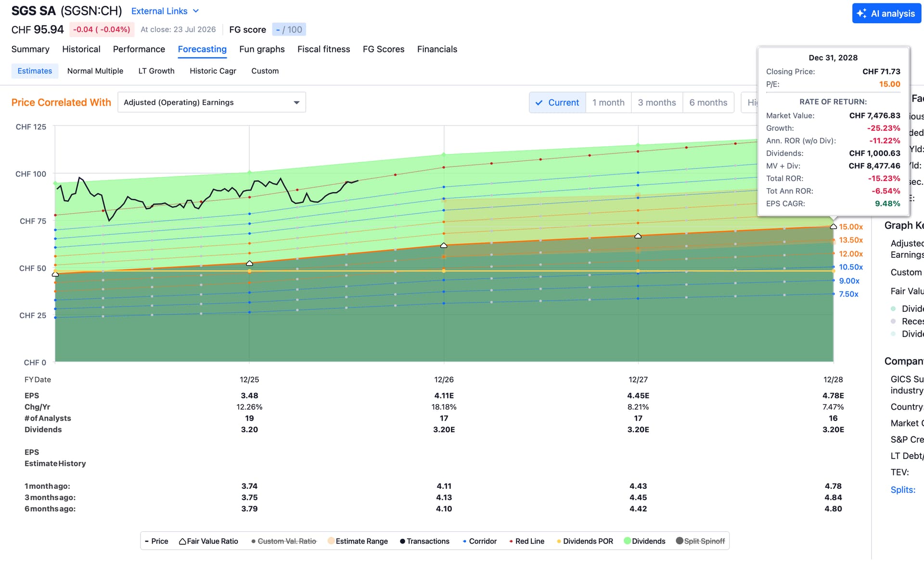Select the Estimates sub-tab
Image resolution: width=924 pixels, height=562 pixels.
coord(35,71)
